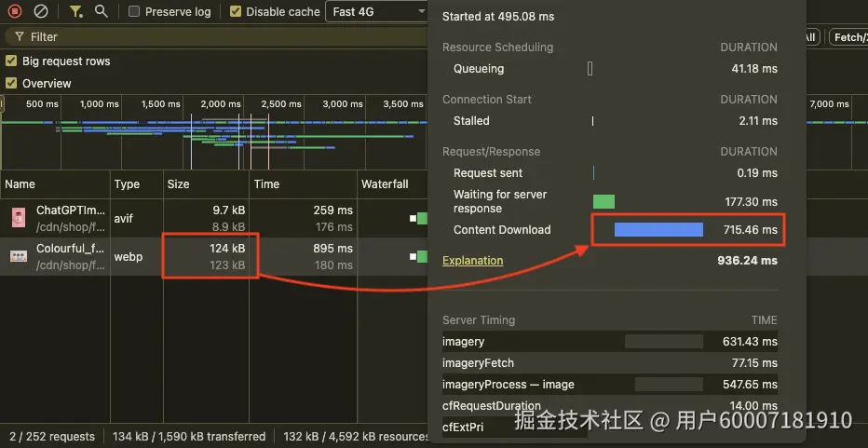This screenshot has height=448, width=868.
Task: Click 134 kB / 1,590 kB transferred status
Action: tap(189, 437)
